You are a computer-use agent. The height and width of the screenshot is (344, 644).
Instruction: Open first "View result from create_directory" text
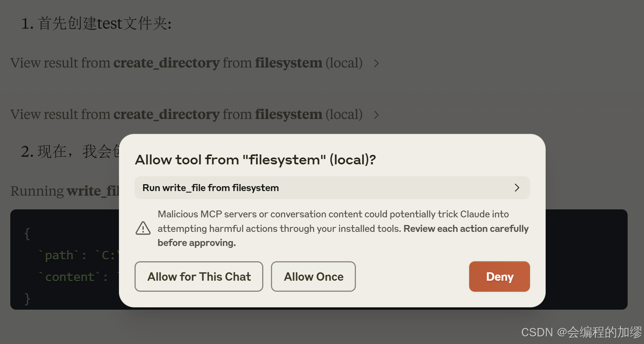tap(186, 63)
